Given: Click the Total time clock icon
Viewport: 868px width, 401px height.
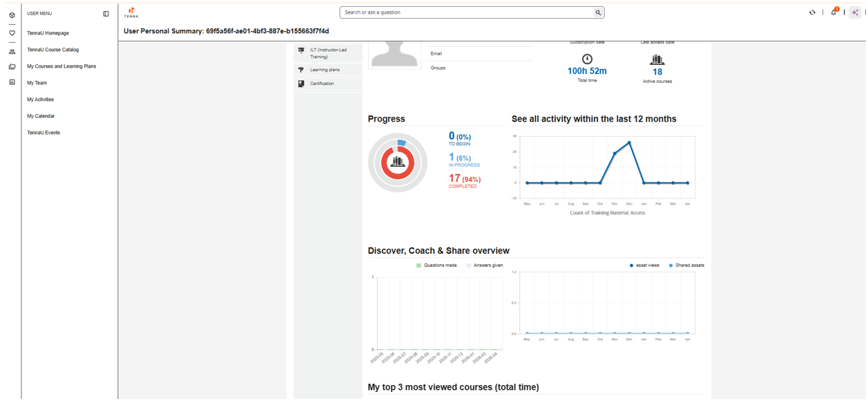Looking at the screenshot, I should (x=587, y=59).
